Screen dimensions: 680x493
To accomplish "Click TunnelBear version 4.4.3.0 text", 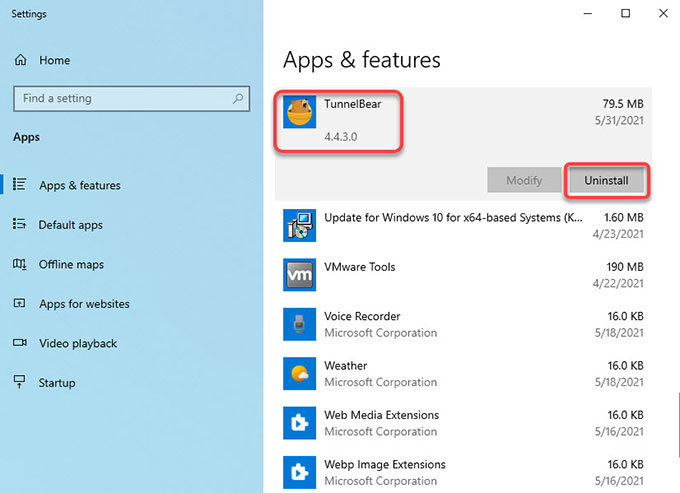I will [x=341, y=137].
